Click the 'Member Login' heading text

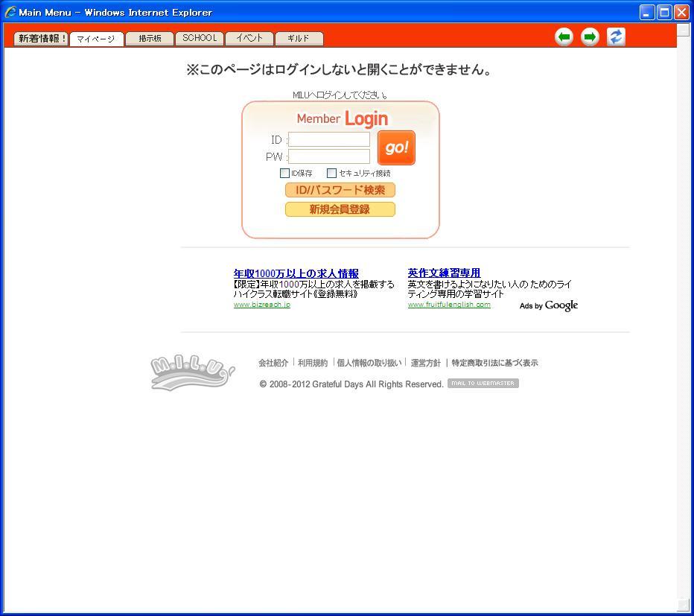click(x=343, y=118)
